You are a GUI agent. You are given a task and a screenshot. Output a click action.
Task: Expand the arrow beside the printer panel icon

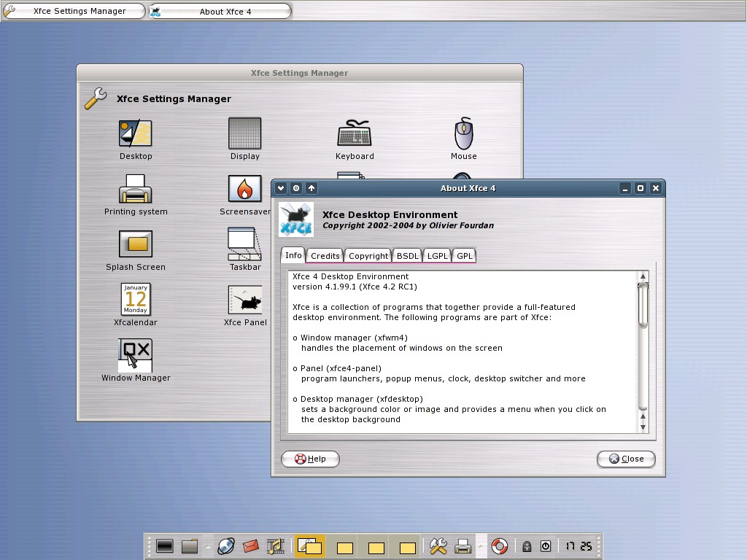480,545
